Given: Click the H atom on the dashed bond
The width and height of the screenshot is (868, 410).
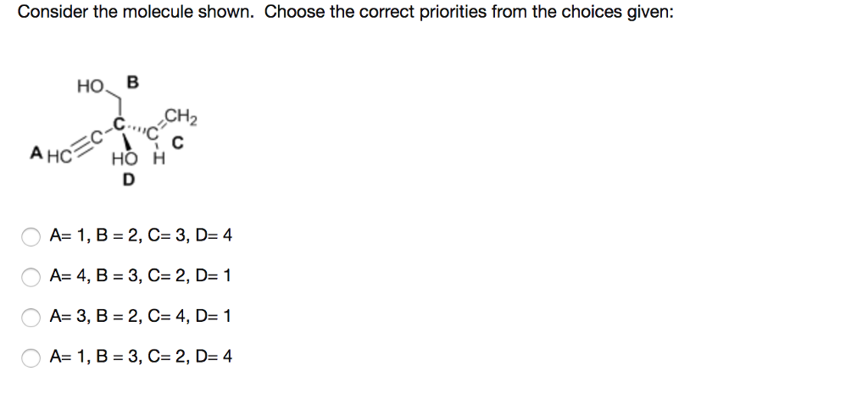Looking at the screenshot, I should 157,160.
